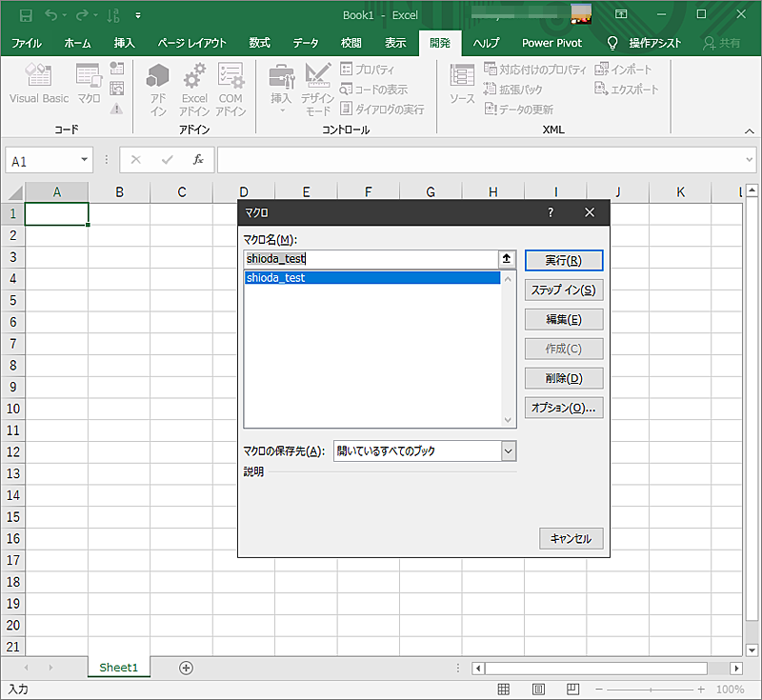Open the XML Source pane
Screen dimensions: 762x700
coord(462,84)
